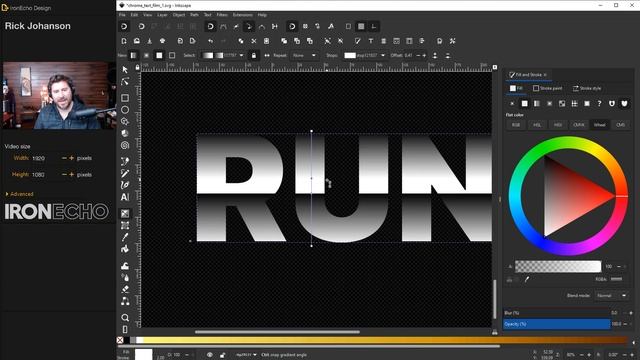Image resolution: width=640 pixels, height=360 pixels.
Task: Click the Reverse gradient direction icon
Action: tap(267, 56)
